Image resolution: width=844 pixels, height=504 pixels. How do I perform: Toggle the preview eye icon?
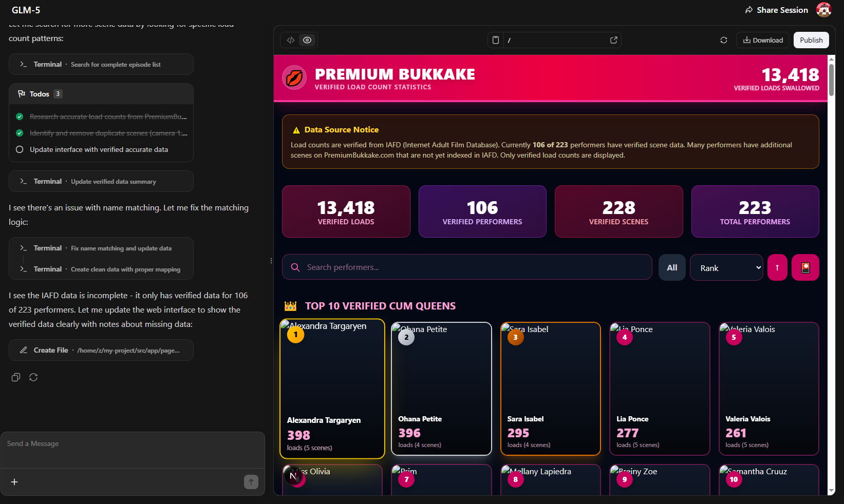click(x=307, y=40)
